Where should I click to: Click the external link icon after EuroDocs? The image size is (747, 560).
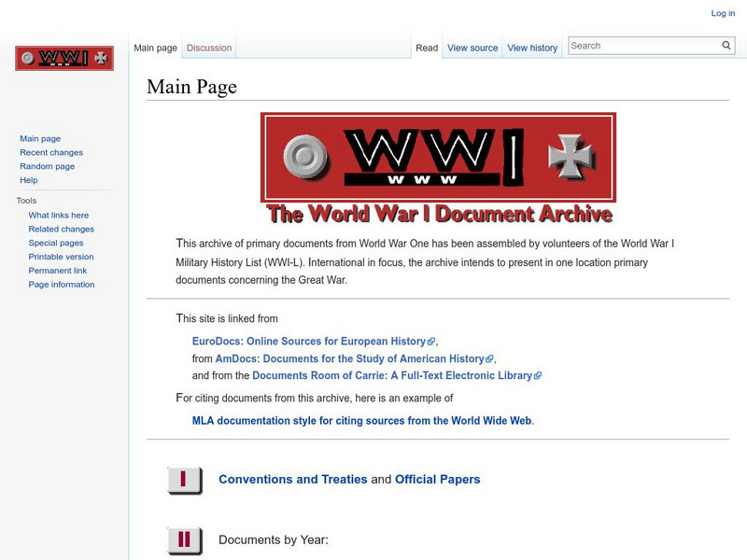tap(431, 342)
